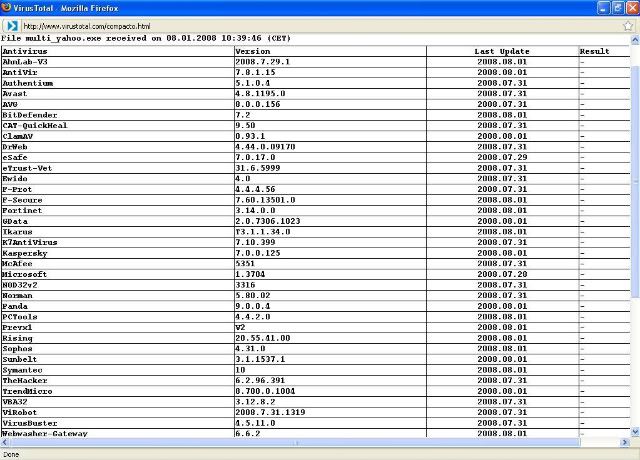Click the VBA32 antivirus name

[15, 402]
